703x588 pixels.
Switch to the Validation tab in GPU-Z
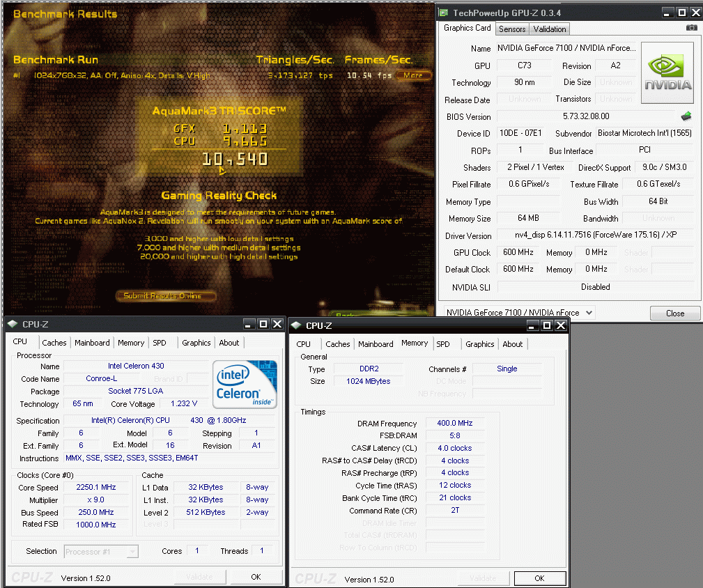click(549, 29)
